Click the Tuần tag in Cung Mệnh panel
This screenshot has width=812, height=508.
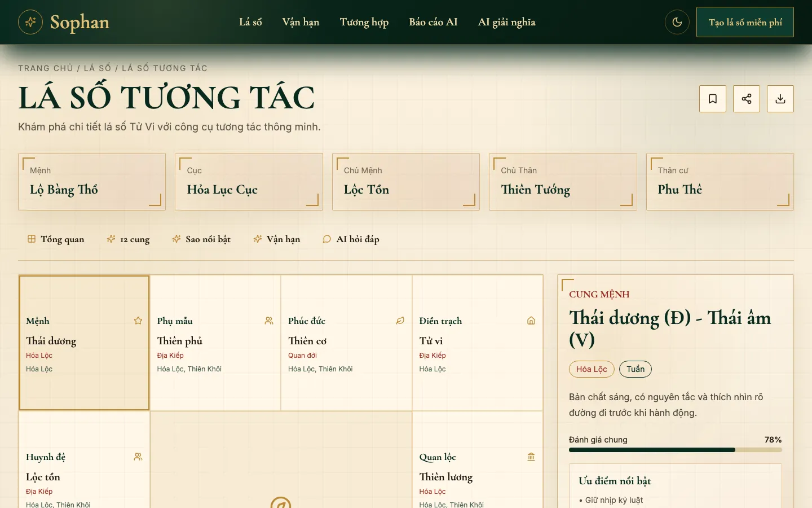point(636,369)
